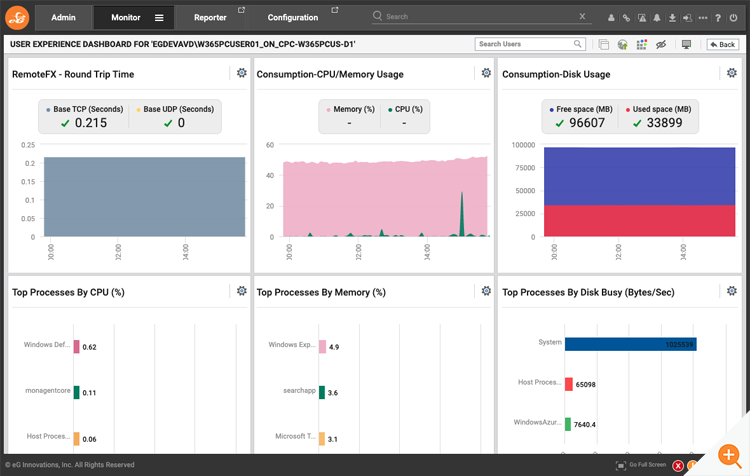Open settings gear for Top Processes By Memory
750x476 pixels.
tap(486, 291)
